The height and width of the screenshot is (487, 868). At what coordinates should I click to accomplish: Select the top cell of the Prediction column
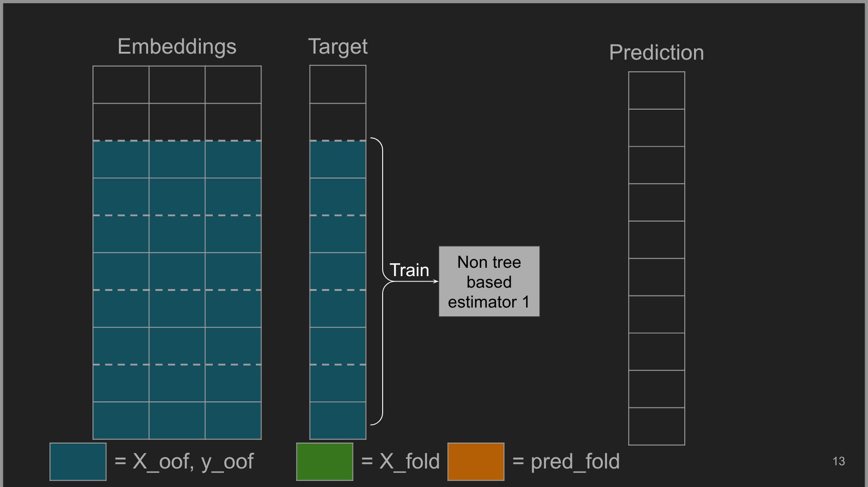click(657, 91)
